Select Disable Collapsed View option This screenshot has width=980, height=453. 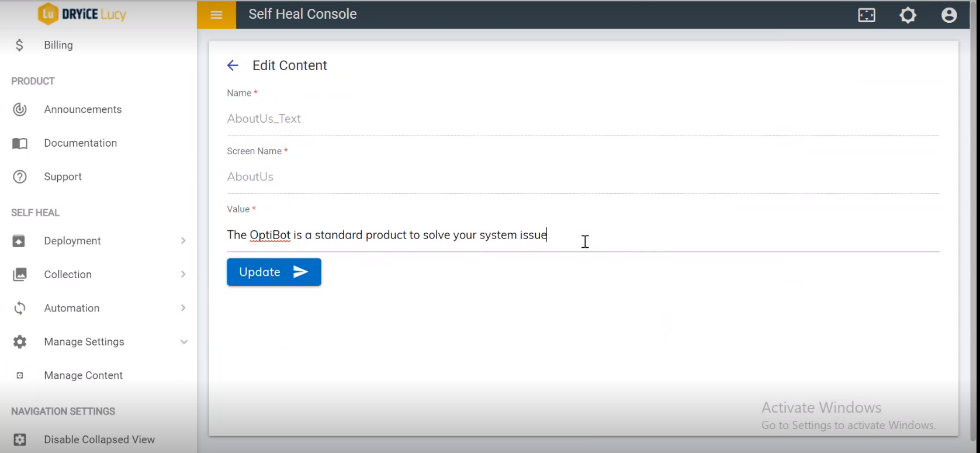point(98,440)
